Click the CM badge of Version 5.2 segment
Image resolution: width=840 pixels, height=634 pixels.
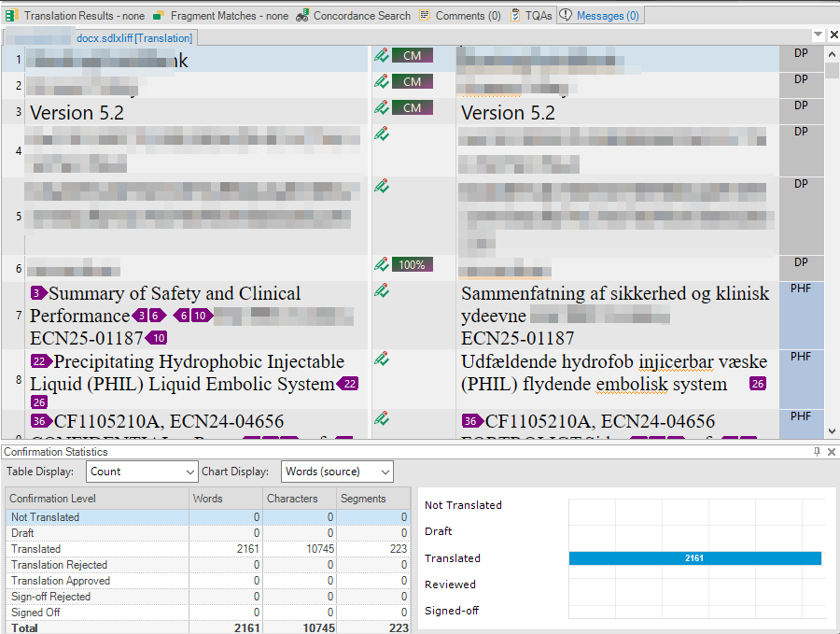click(x=412, y=107)
